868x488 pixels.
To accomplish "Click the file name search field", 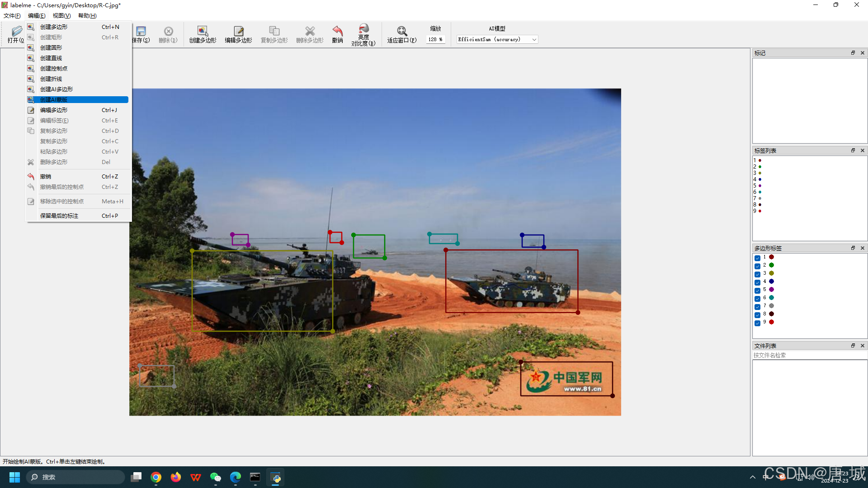I will tap(809, 355).
